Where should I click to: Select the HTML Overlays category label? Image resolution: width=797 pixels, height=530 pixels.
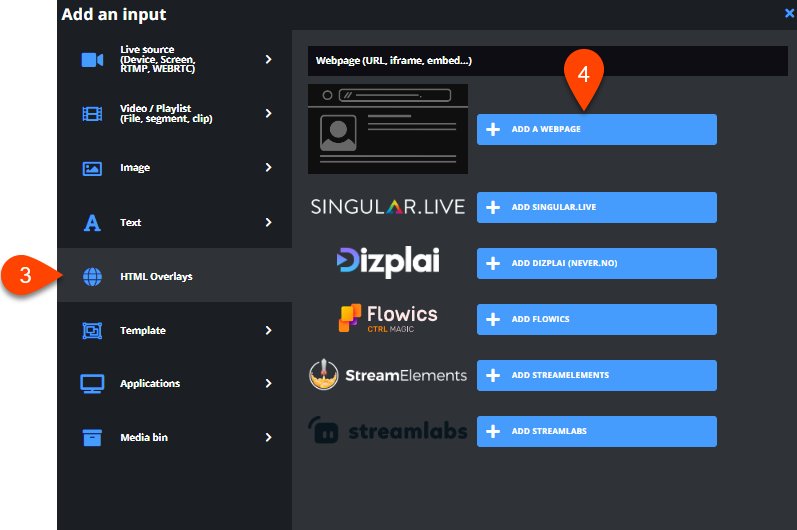[156, 276]
